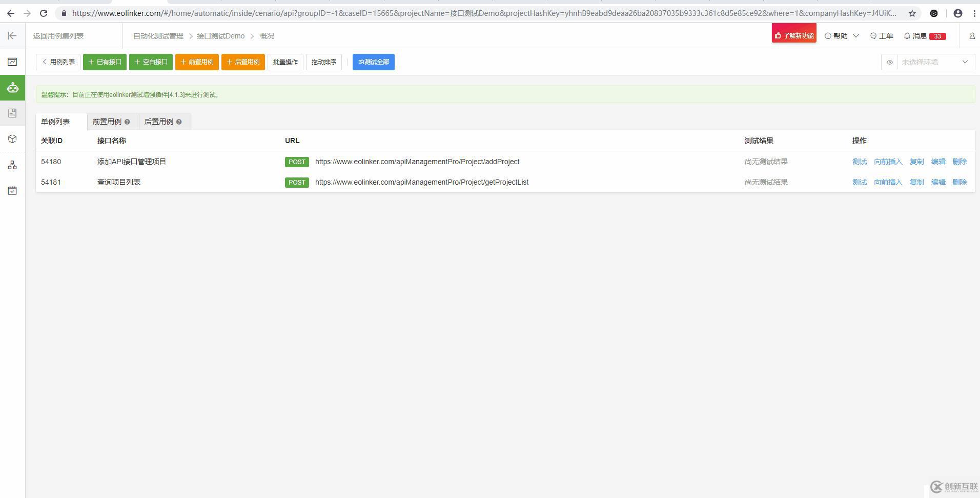
Task: Select the green robot automation sidebar icon
Action: tap(12, 88)
